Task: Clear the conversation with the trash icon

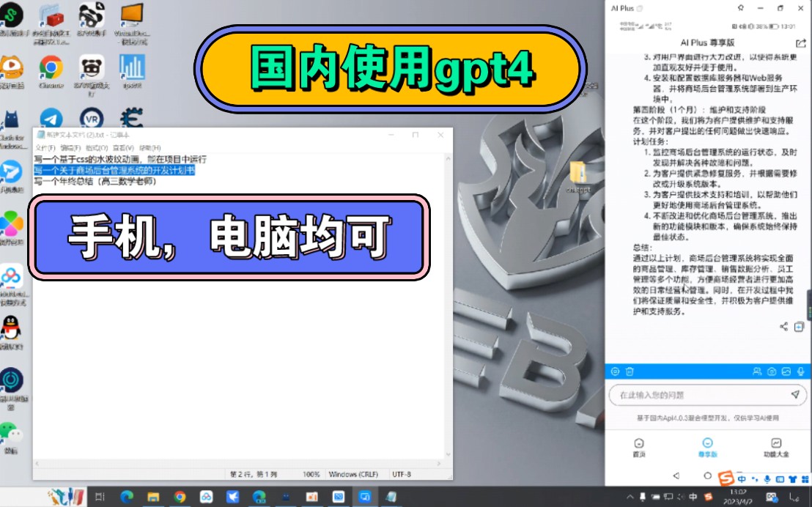Action: pyautogui.click(x=630, y=371)
